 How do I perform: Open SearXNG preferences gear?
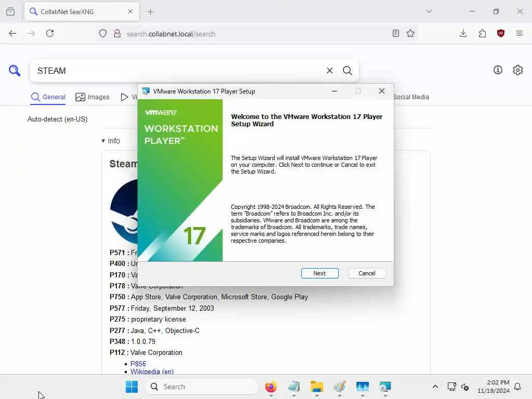pyautogui.click(x=518, y=70)
